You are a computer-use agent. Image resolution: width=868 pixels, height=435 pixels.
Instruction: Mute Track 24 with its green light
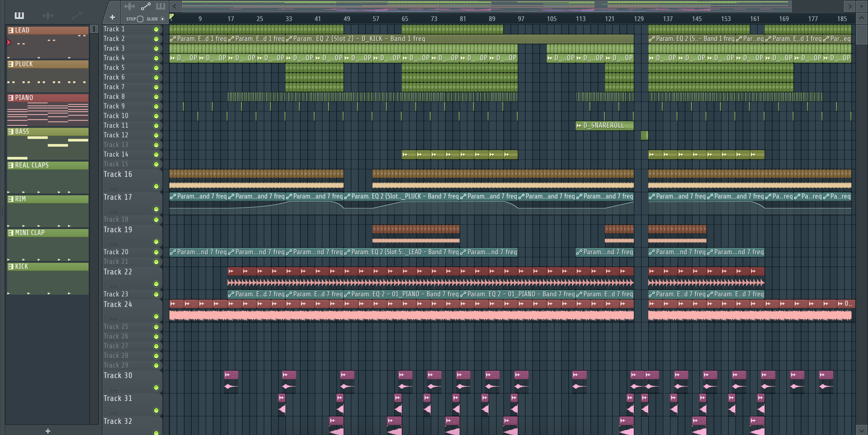click(156, 317)
